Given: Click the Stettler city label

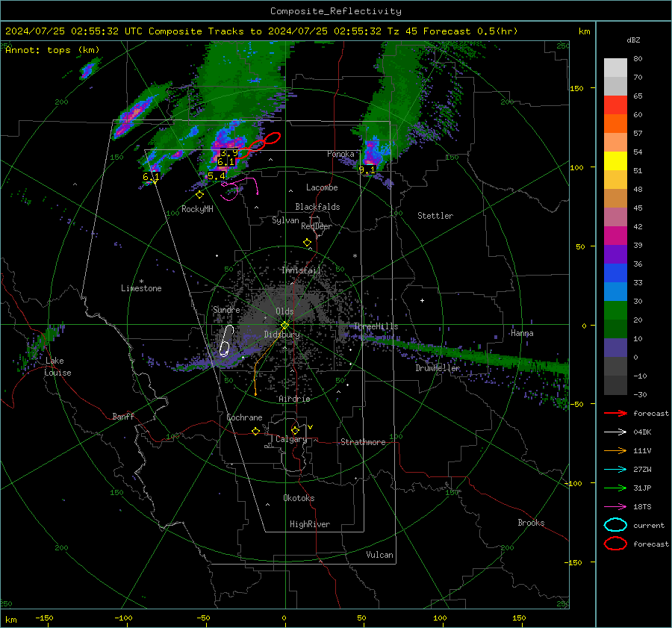Looking at the screenshot, I should [435, 216].
